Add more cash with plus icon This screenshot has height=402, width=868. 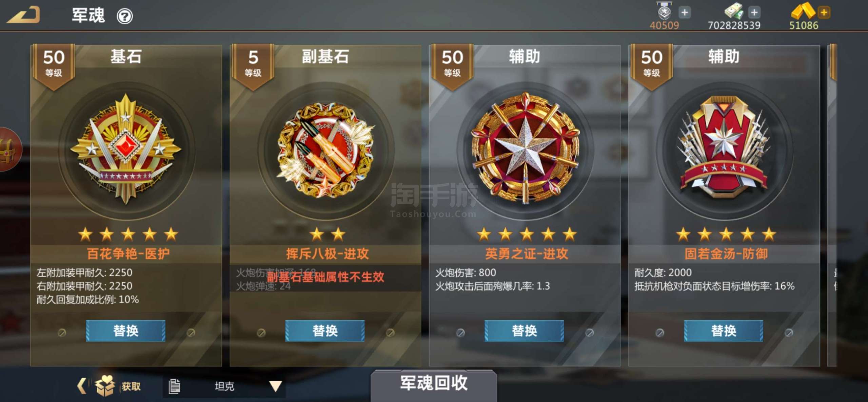coord(754,13)
